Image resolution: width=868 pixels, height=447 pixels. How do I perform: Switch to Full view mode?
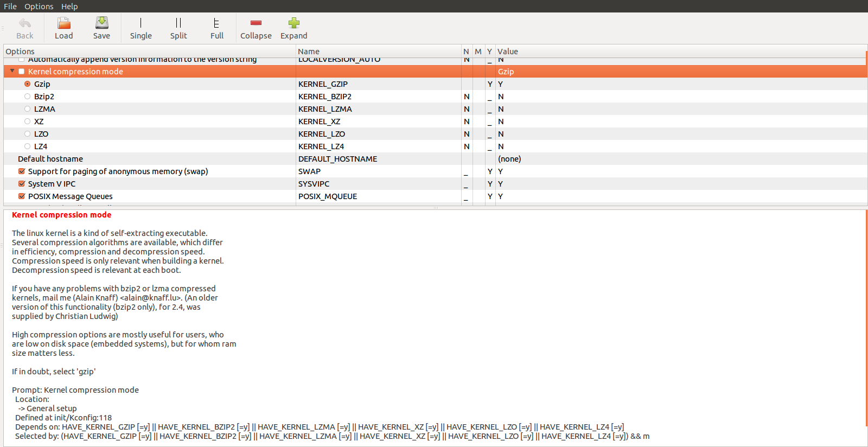[x=216, y=23]
